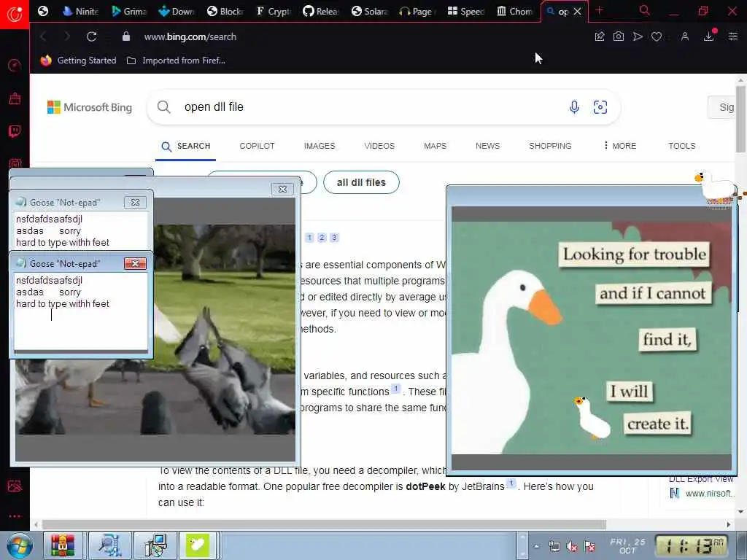This screenshot has height=560, width=747.
Task: Start Bing voice search with microphone
Action: [575, 107]
